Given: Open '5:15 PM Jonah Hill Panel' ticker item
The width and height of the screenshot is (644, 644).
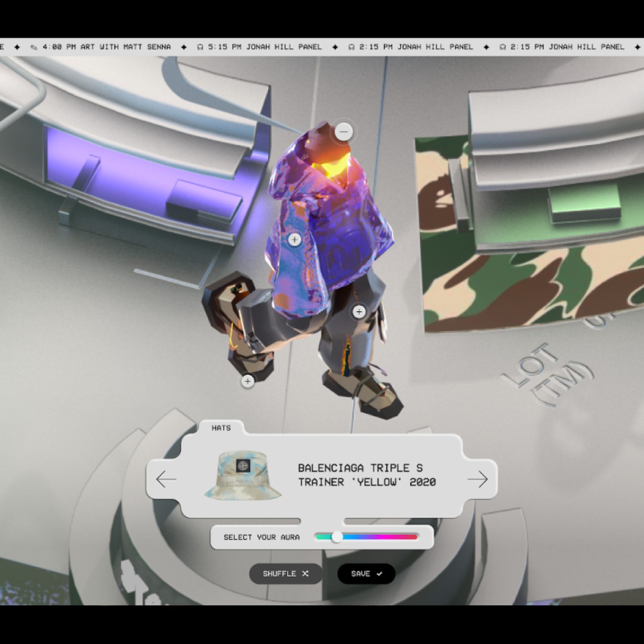Looking at the screenshot, I should tap(265, 47).
